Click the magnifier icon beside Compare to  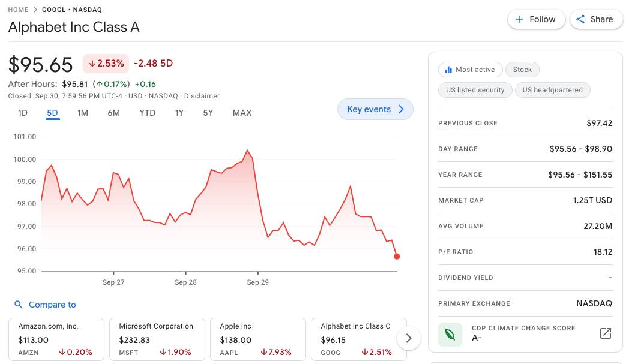click(x=19, y=305)
